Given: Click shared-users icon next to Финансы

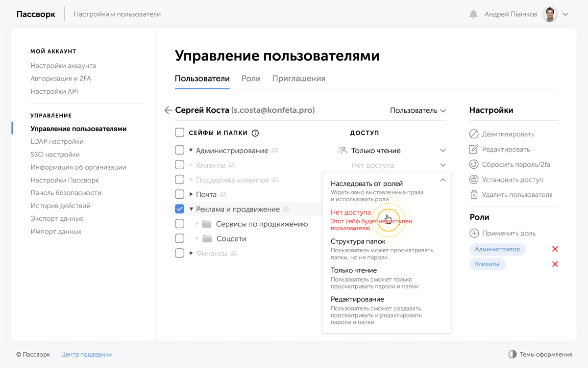Looking at the screenshot, I should (x=234, y=254).
